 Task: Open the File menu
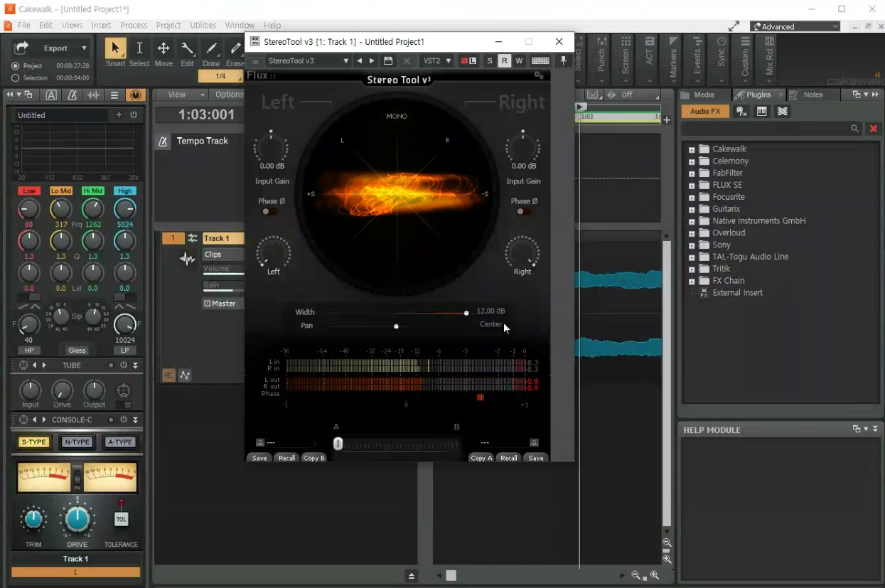[x=24, y=26]
